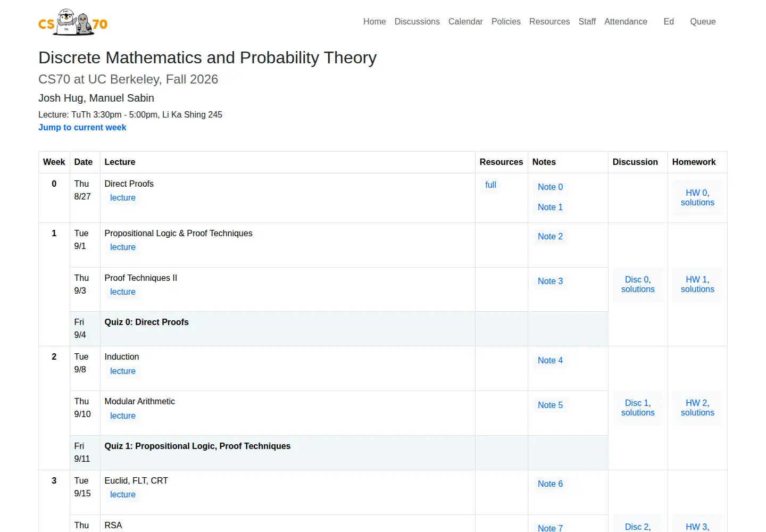This screenshot has width=766, height=532.
Task: Open Note 0
Action: click(x=550, y=187)
